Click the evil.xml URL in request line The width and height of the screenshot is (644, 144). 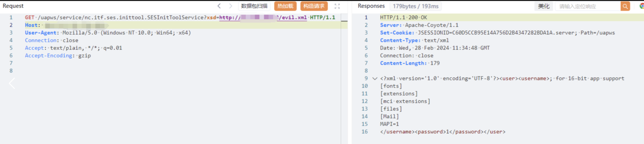point(263,17)
